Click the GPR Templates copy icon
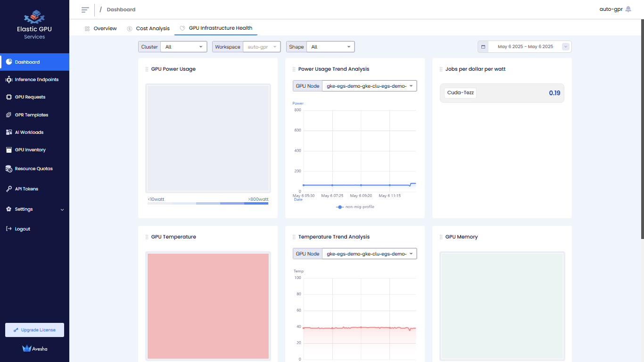The height and width of the screenshot is (362, 644). 9,115
